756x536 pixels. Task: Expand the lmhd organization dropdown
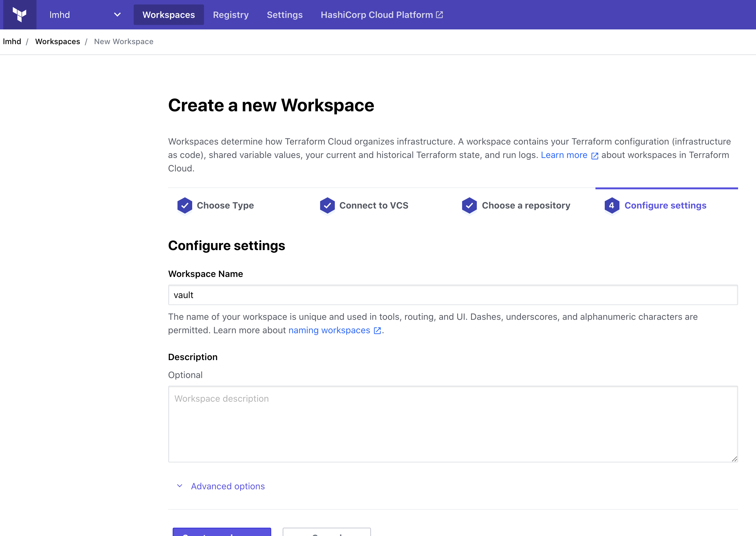coord(117,14)
